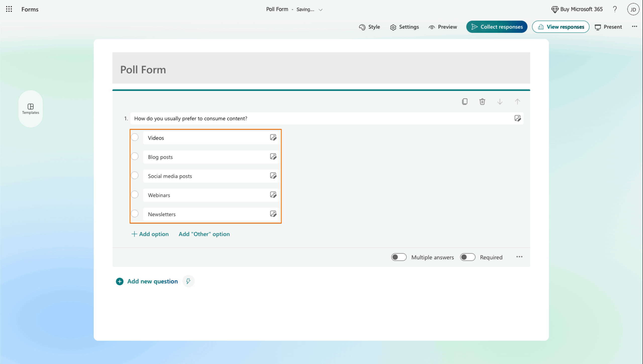Duplicate the question using the copy icon
The image size is (643, 364).
click(464, 101)
